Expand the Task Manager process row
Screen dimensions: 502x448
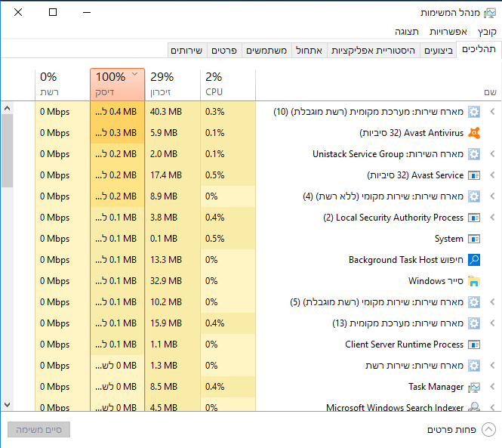pyautogui.click(x=493, y=387)
